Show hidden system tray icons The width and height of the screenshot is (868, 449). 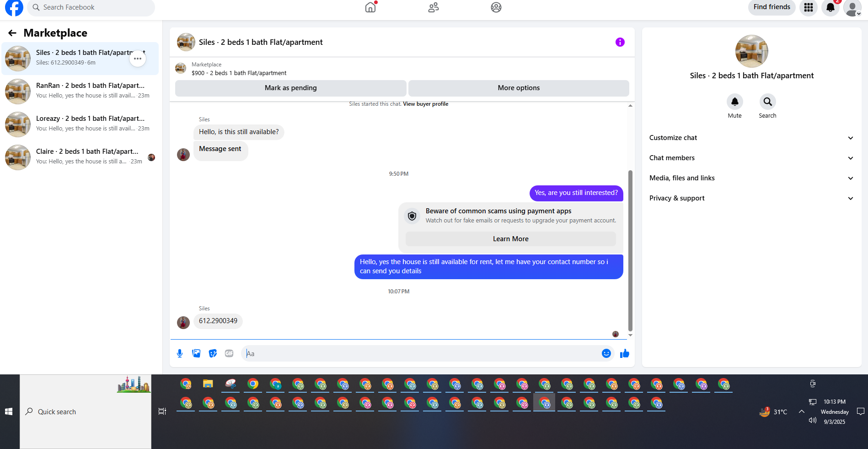tap(802, 411)
